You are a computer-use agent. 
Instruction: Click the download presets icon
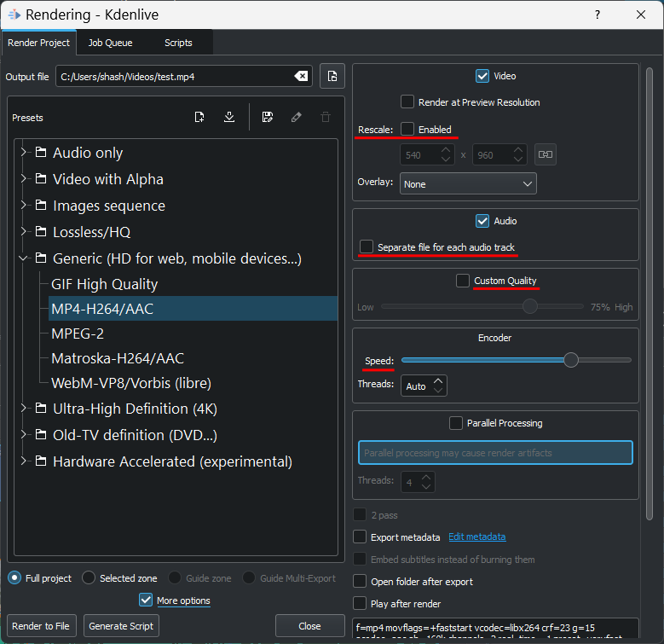(229, 118)
